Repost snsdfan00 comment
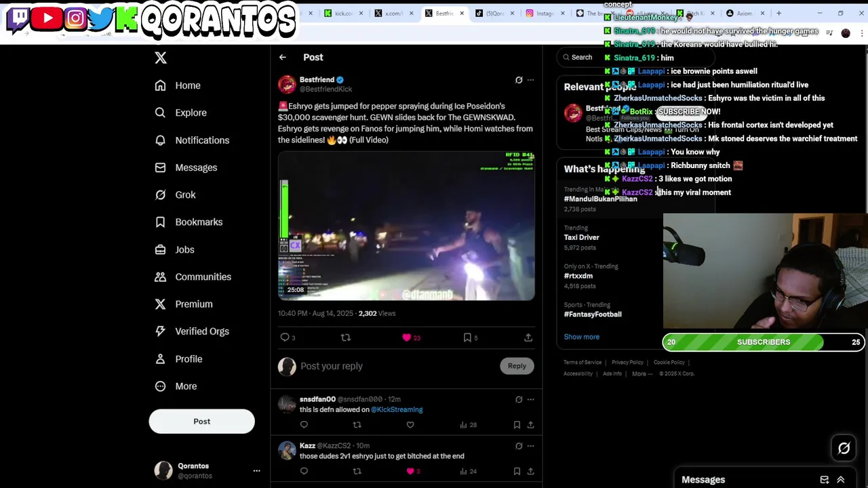This screenshot has width=868, height=488. click(x=357, y=425)
